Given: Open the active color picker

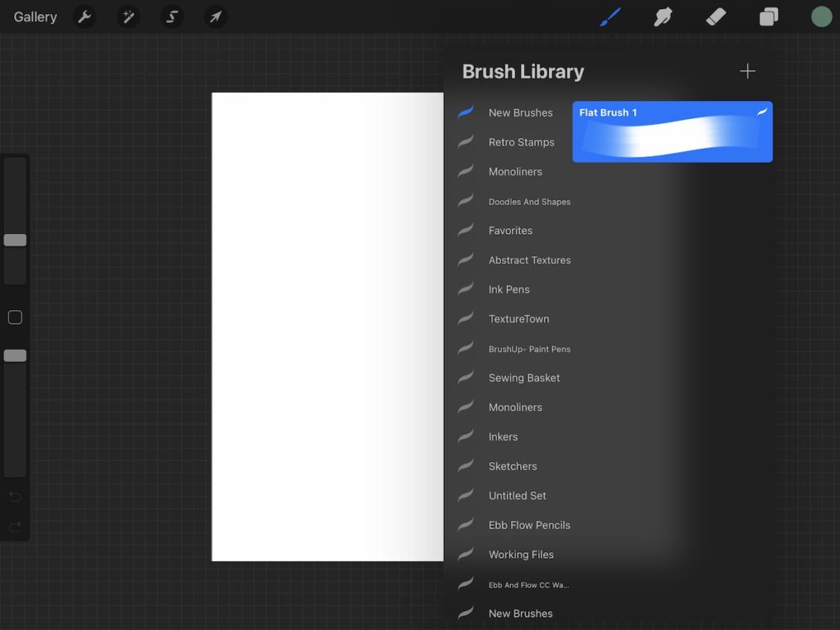Looking at the screenshot, I should [821, 16].
